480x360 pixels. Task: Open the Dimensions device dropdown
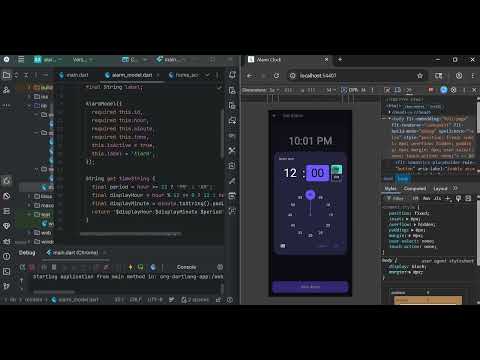tap(261, 90)
